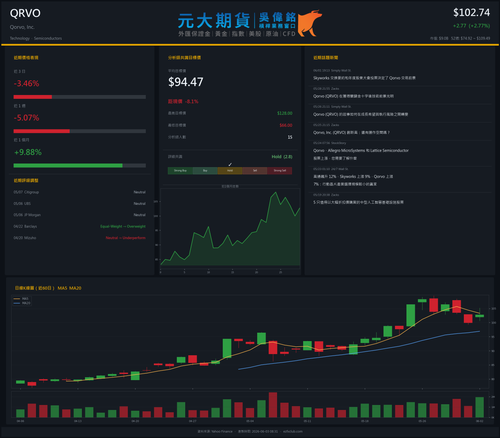Click the green area price trend chart

[x=230, y=229]
